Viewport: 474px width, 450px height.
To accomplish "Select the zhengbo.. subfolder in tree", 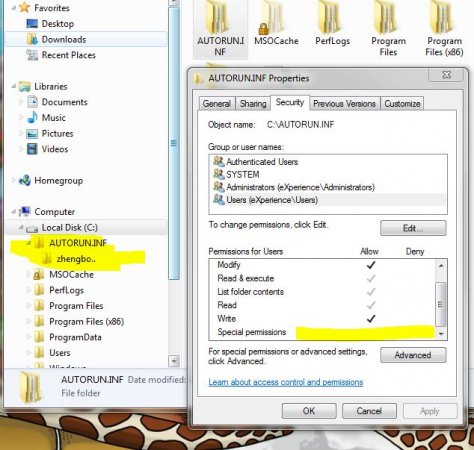I will pyautogui.click(x=76, y=259).
